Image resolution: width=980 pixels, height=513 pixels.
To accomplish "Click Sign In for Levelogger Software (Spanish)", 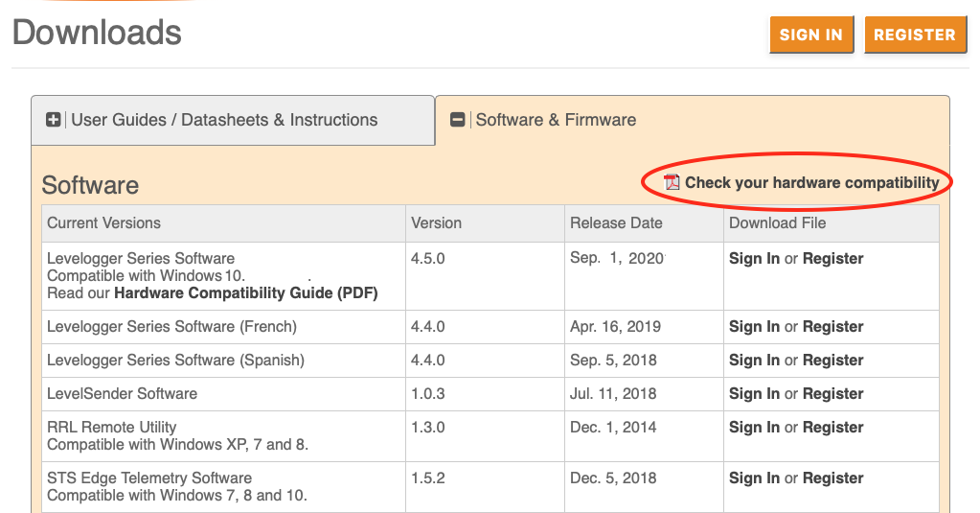I will click(x=754, y=361).
